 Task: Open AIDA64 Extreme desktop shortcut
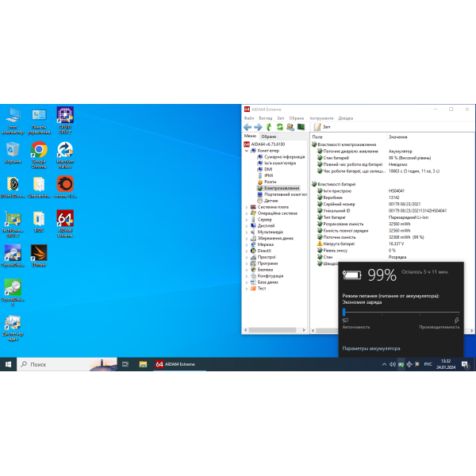click(x=65, y=224)
